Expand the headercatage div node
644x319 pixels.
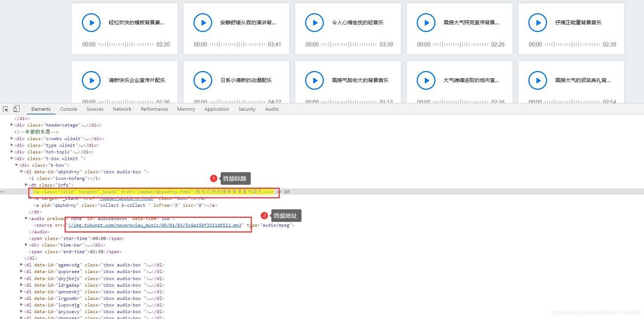tap(12, 125)
